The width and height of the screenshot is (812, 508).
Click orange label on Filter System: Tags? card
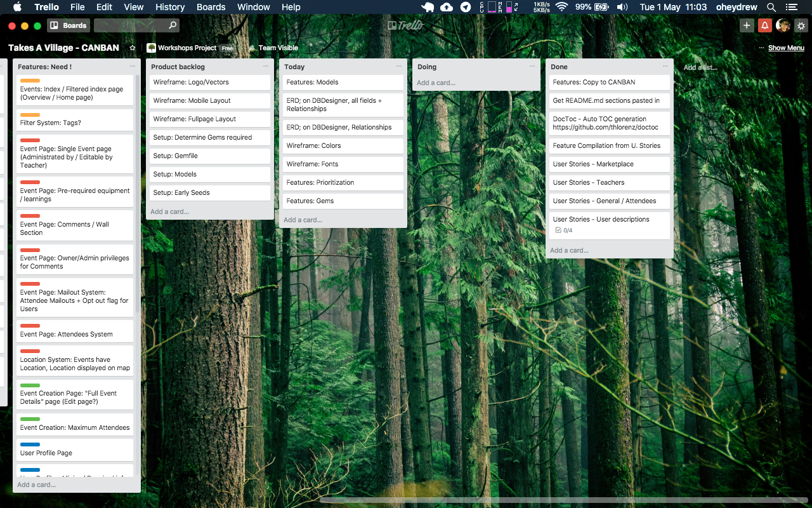click(x=30, y=115)
